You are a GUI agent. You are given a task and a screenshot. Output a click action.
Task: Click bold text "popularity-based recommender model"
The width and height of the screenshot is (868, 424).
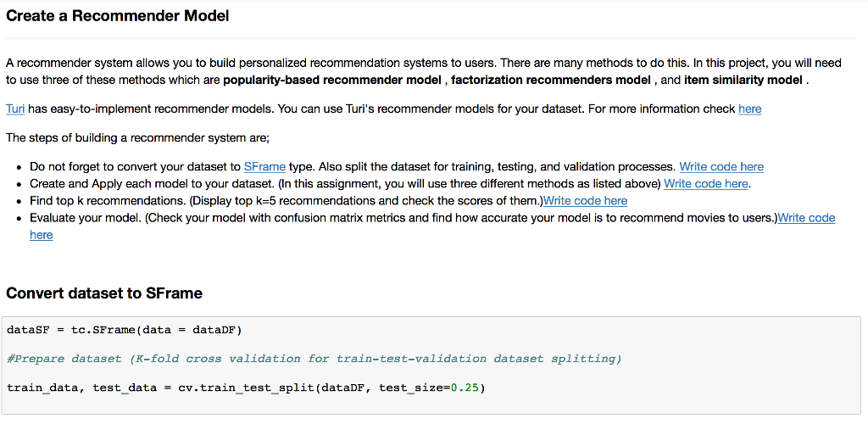332,80
